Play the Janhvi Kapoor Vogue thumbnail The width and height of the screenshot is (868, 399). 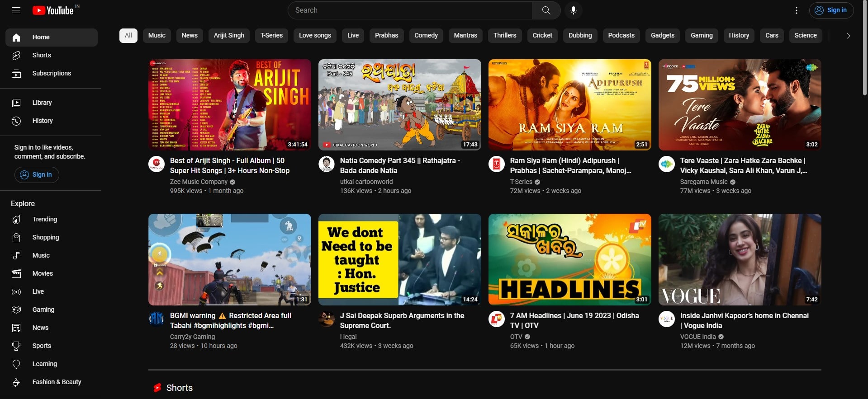point(740,259)
